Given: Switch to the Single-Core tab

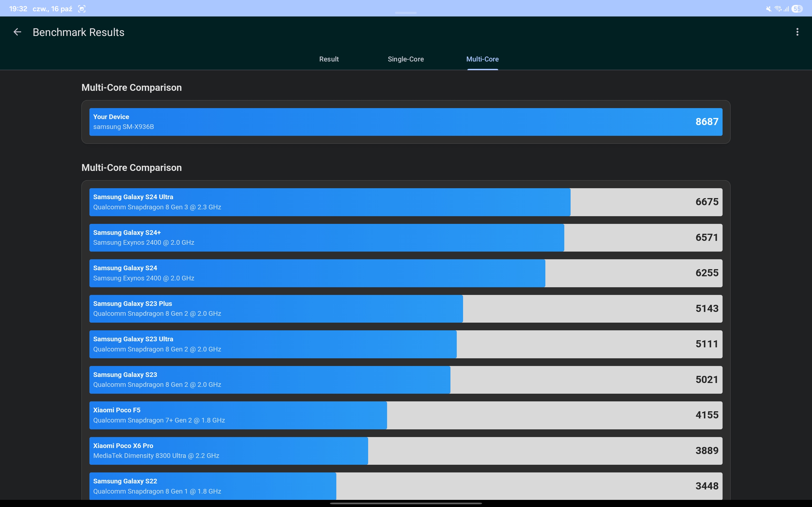Looking at the screenshot, I should click(x=405, y=59).
